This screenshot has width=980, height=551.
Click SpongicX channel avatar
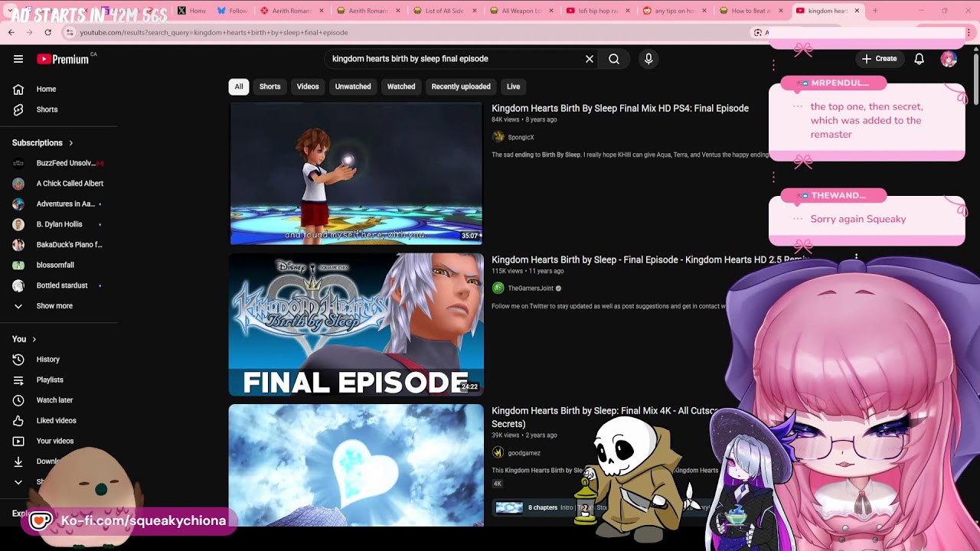(498, 137)
